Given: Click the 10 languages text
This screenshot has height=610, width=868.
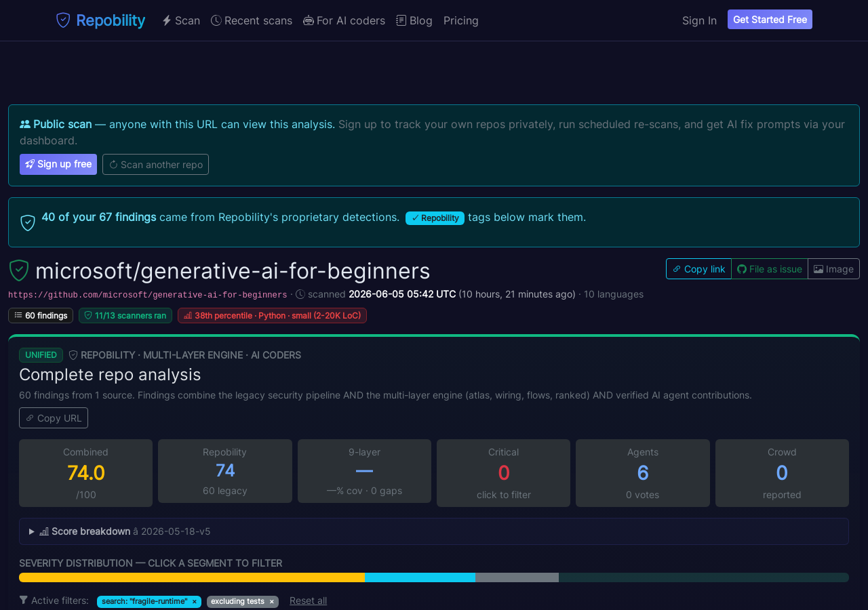Looking at the screenshot, I should pos(614,294).
